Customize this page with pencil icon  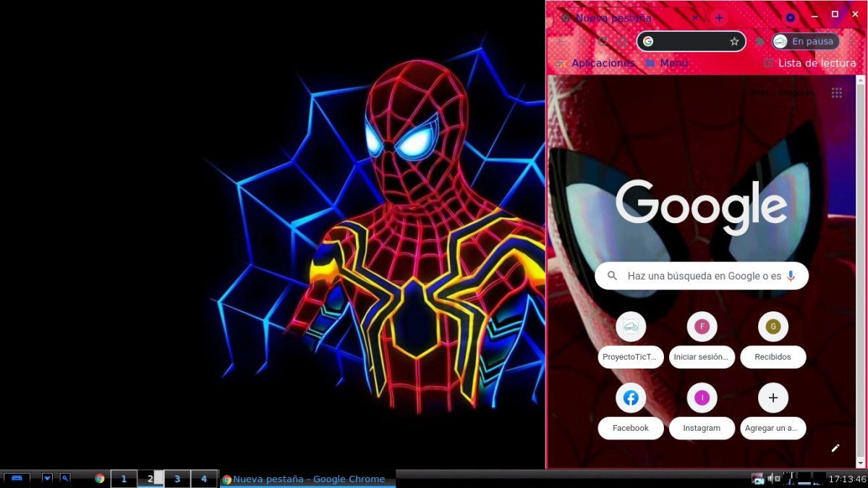pyautogui.click(x=835, y=448)
